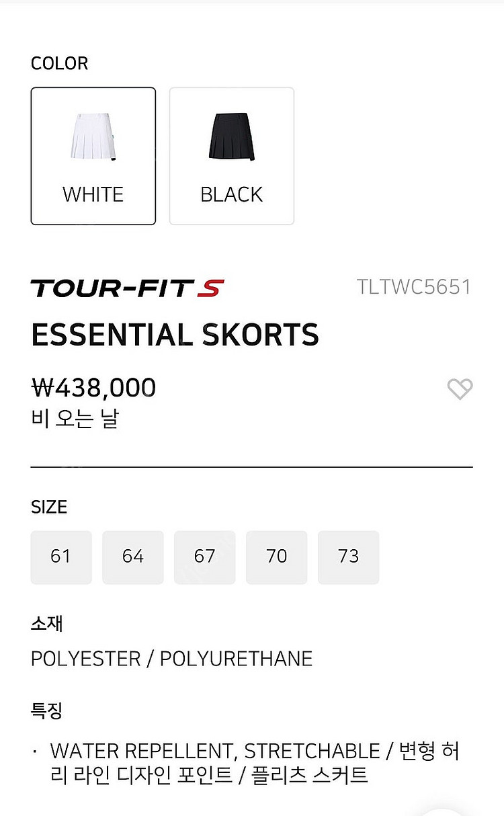Pick size 73

(349, 557)
